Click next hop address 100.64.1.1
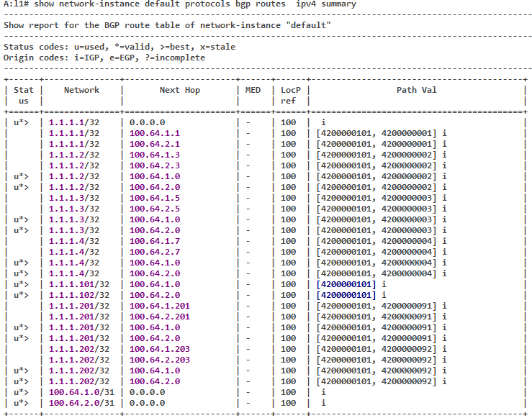This screenshot has width=532, height=418. 154,133
